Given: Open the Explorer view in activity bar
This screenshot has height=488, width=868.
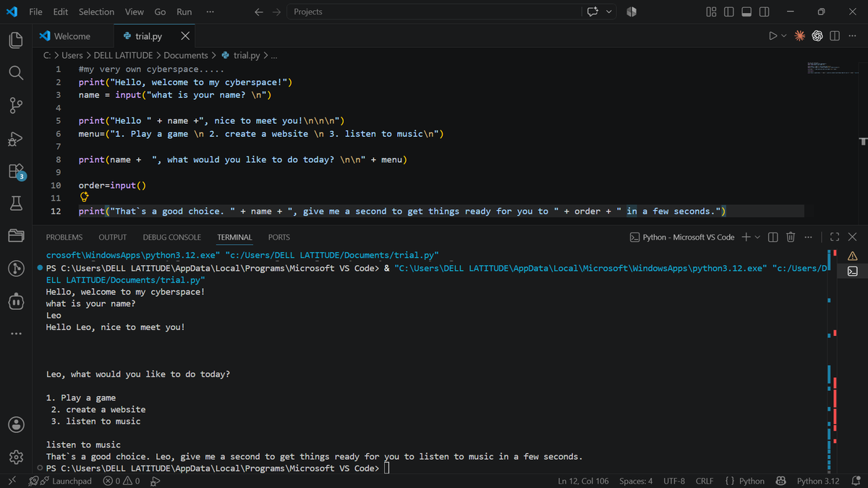Looking at the screenshot, I should point(16,41).
